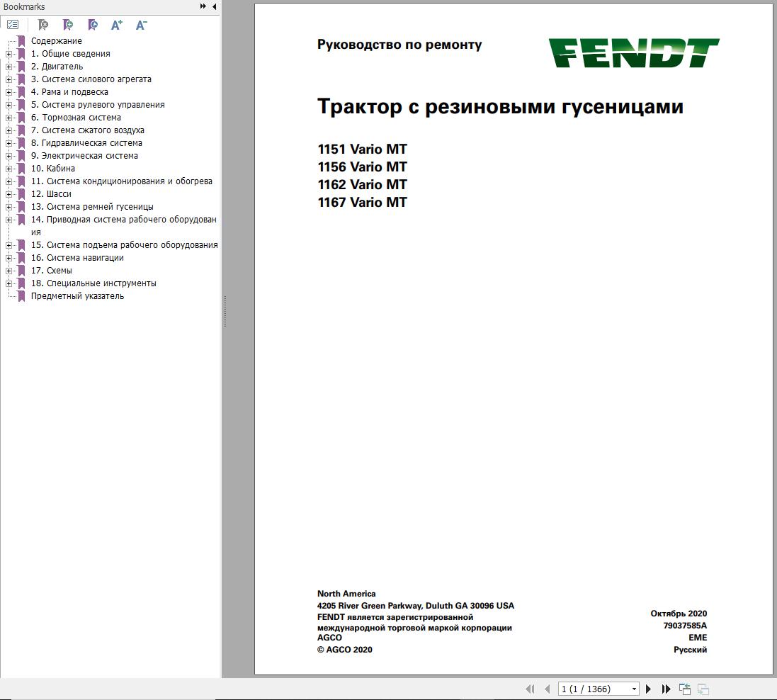
Task: Click the date Октябрь 2020
Action: (679, 614)
